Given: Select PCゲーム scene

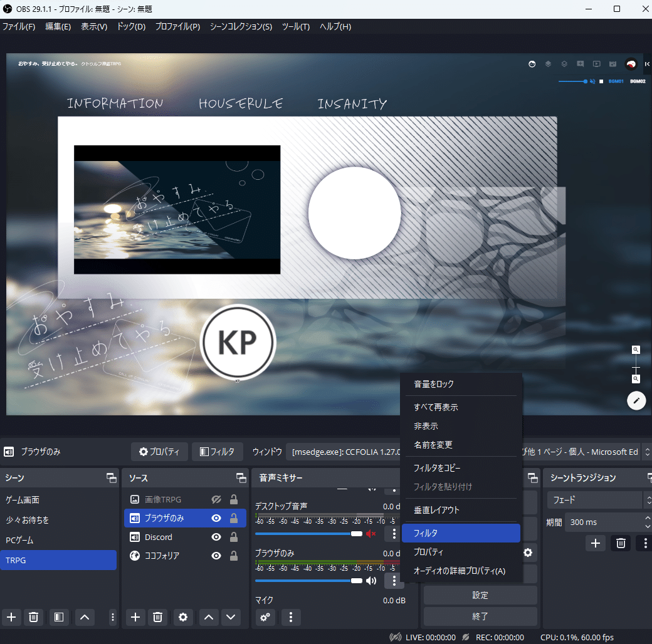Looking at the screenshot, I should point(58,540).
